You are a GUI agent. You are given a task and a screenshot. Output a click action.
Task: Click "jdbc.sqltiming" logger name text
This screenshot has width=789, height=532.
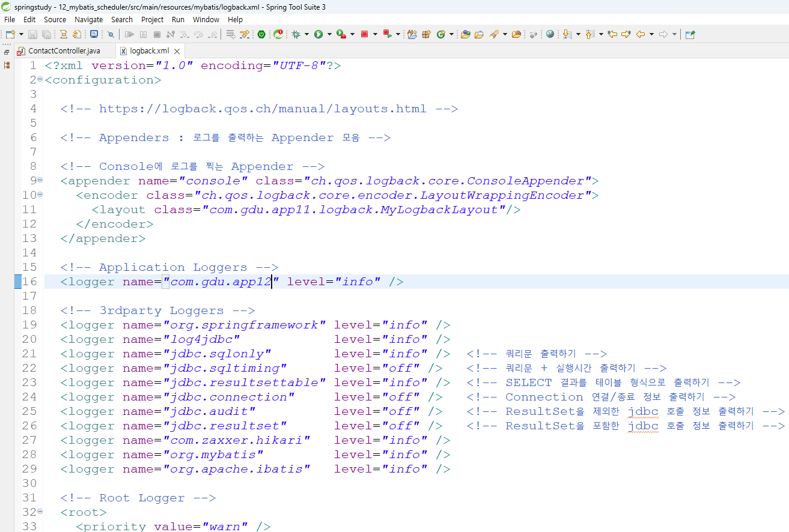tap(225, 368)
